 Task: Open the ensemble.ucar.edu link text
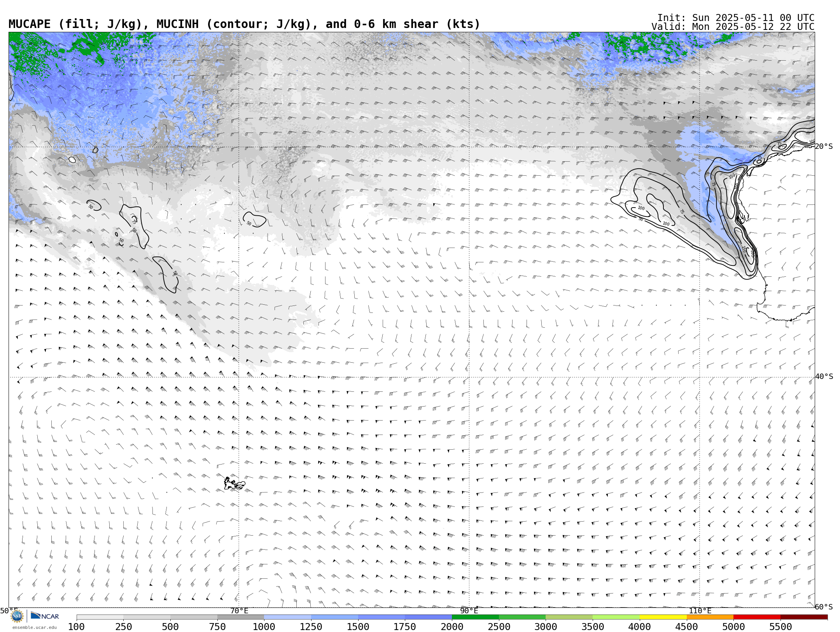click(x=34, y=627)
